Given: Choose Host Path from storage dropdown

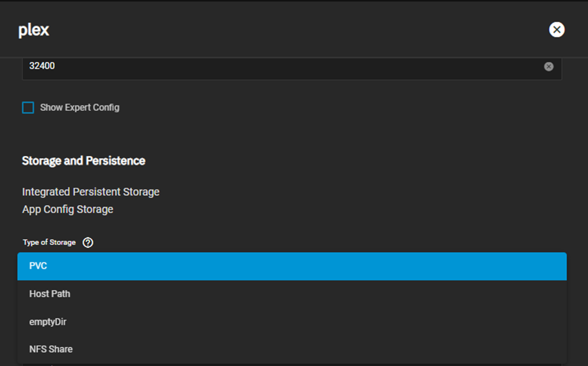Looking at the screenshot, I should point(292,294).
